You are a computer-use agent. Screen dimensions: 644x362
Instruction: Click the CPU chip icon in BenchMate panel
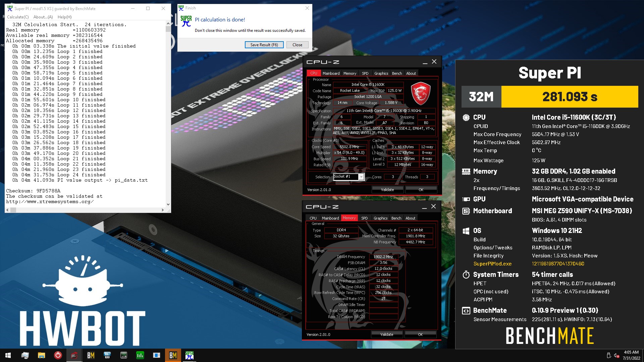(466, 118)
